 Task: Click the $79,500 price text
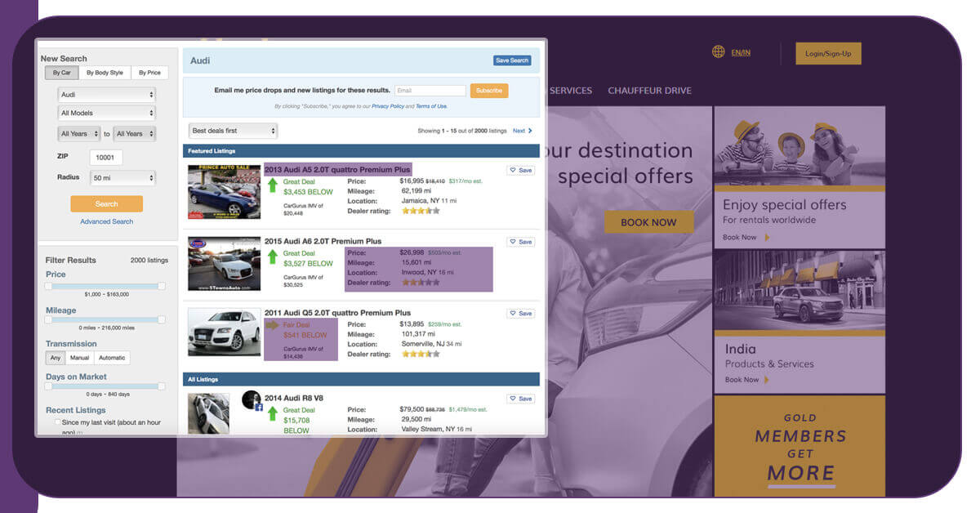412,409
